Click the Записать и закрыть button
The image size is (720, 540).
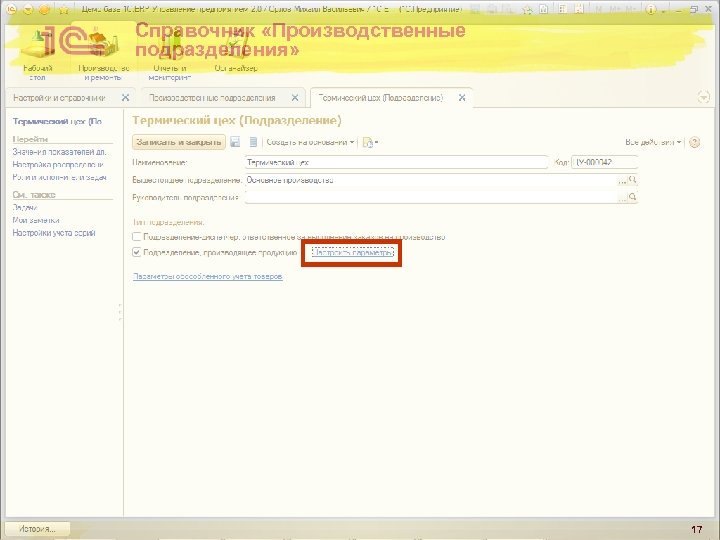[x=179, y=142]
